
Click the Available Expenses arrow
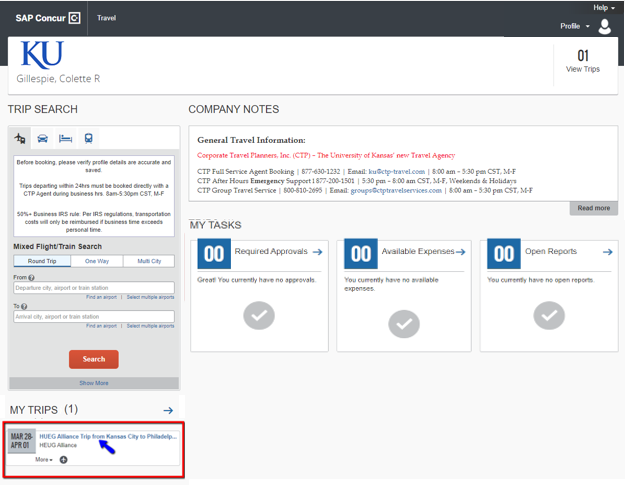[460, 252]
